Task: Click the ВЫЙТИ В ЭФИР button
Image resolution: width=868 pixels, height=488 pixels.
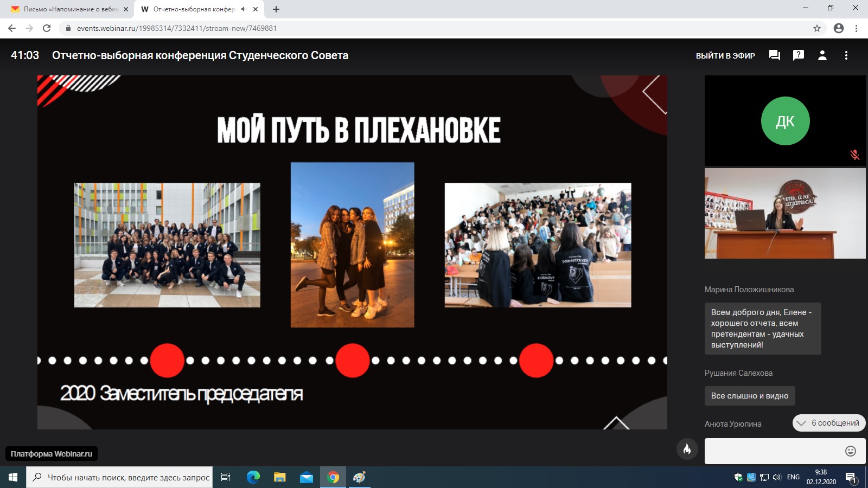Action: [725, 55]
